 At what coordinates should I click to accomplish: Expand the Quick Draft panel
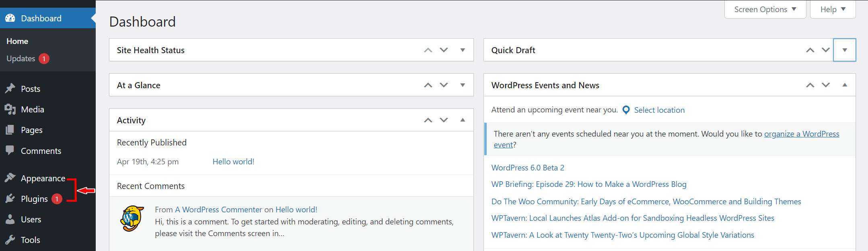coord(845,50)
